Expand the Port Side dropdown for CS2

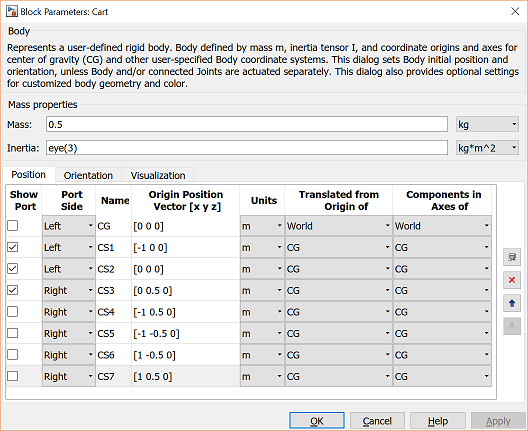point(69,269)
